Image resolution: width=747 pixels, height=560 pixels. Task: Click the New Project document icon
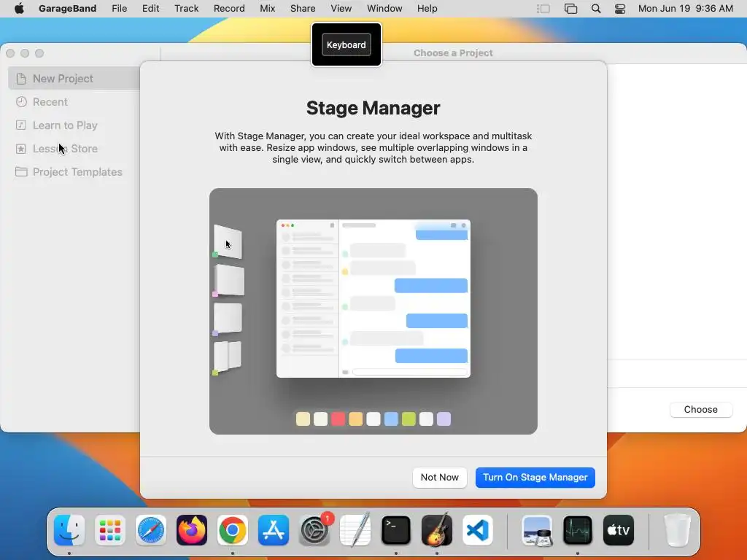point(21,79)
